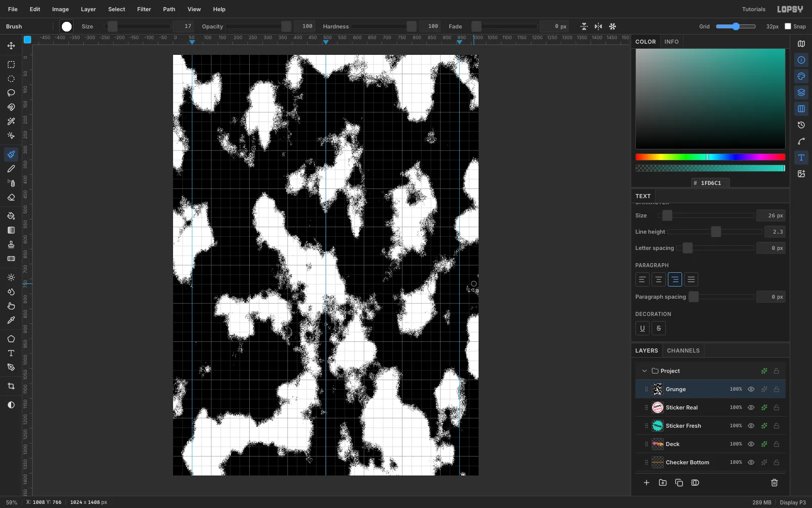This screenshot has height=508, width=812.
Task: Open the File menu
Action: (x=13, y=9)
